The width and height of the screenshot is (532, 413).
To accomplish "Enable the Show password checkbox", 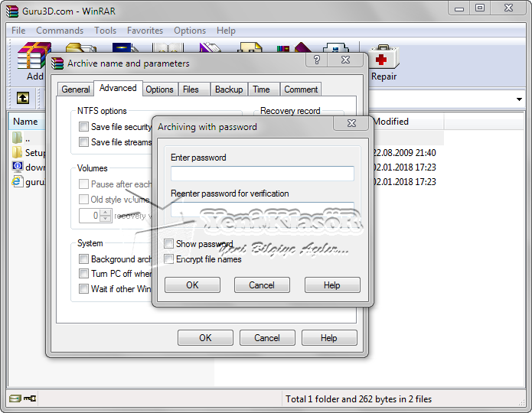I will pyautogui.click(x=169, y=244).
